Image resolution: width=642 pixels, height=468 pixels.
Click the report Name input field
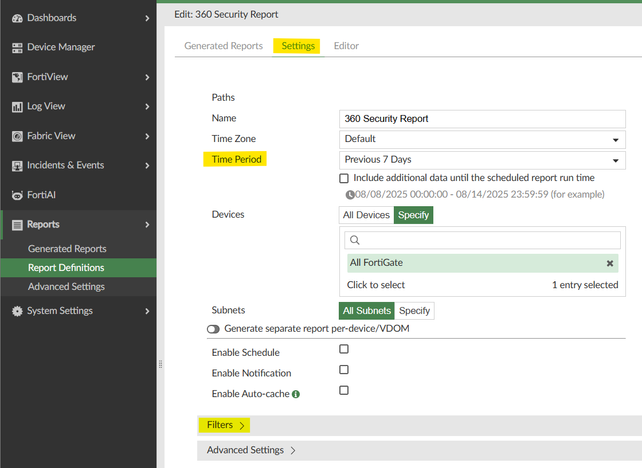(484, 118)
